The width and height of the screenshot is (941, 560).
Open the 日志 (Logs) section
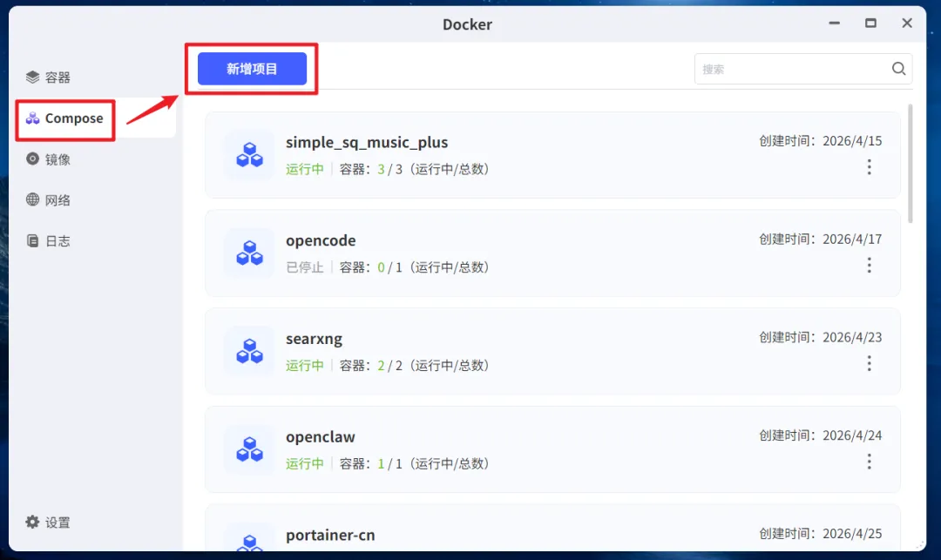click(x=96, y=240)
